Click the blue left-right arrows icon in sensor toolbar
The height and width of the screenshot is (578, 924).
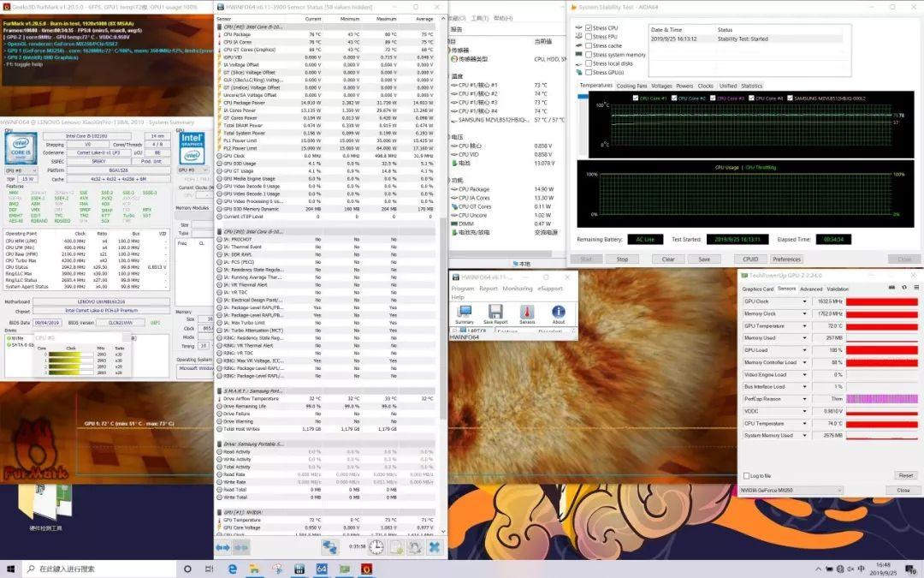[x=222, y=547]
